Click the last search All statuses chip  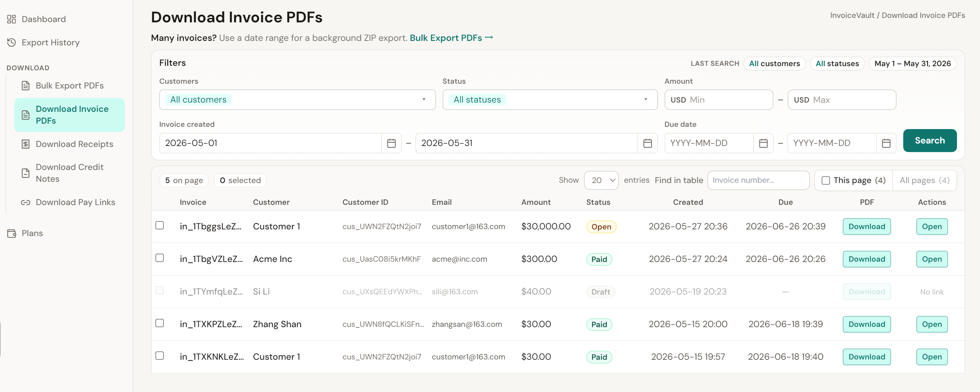tap(837, 64)
